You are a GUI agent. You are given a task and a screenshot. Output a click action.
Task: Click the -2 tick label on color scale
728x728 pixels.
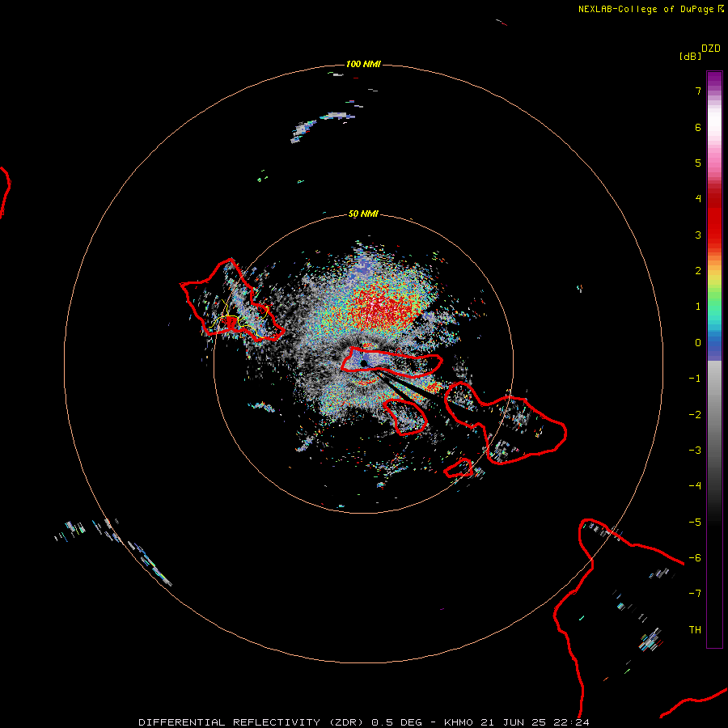pyautogui.click(x=695, y=415)
